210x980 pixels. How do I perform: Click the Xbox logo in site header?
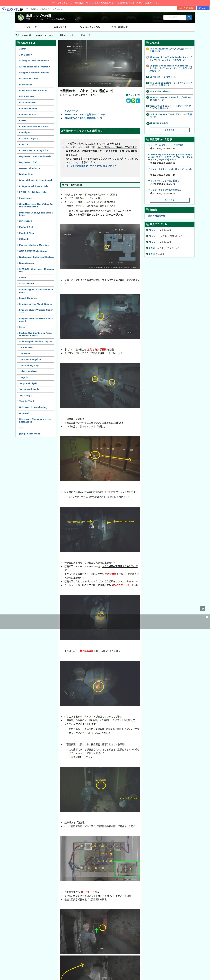click(21, 18)
